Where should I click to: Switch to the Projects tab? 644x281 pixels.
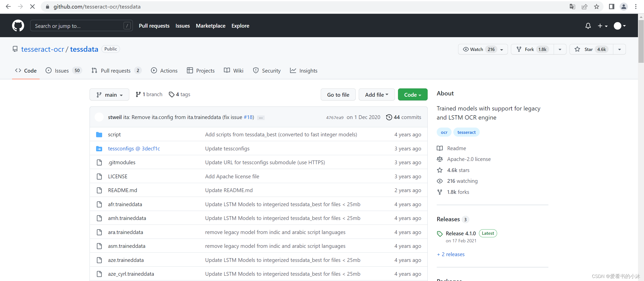(201, 71)
